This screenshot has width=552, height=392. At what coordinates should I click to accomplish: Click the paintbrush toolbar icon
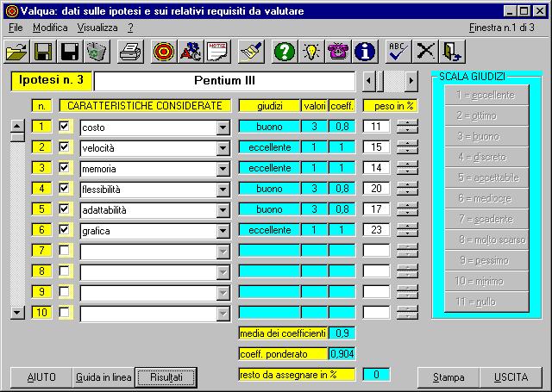click(251, 51)
